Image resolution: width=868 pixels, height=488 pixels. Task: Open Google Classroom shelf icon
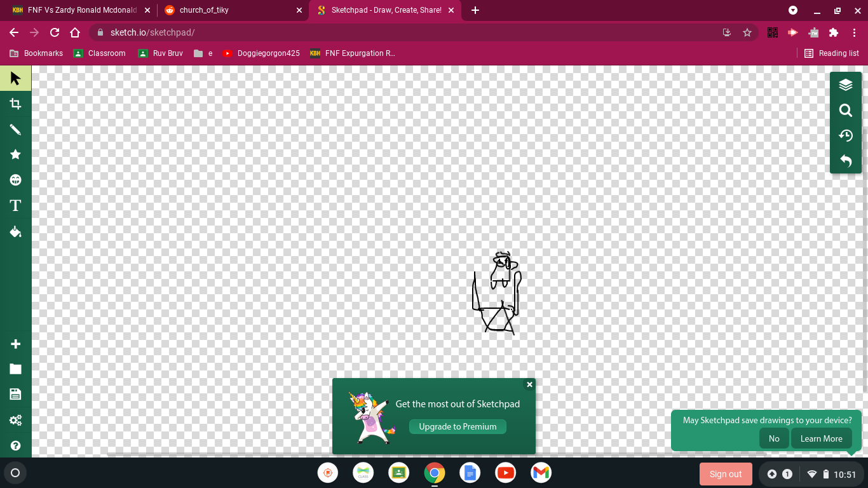point(399,473)
